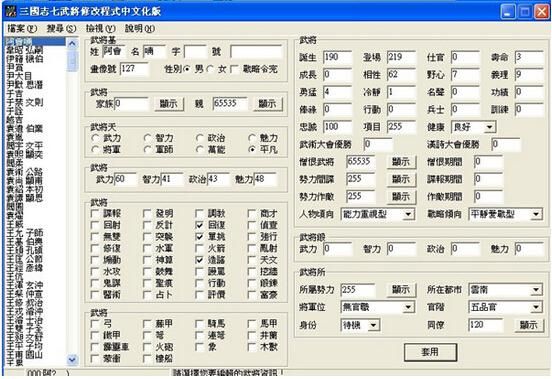Image resolution: width=552 pixels, height=379 pixels.
Task: Click the 武力 stat field showing 60
Action: pos(125,179)
